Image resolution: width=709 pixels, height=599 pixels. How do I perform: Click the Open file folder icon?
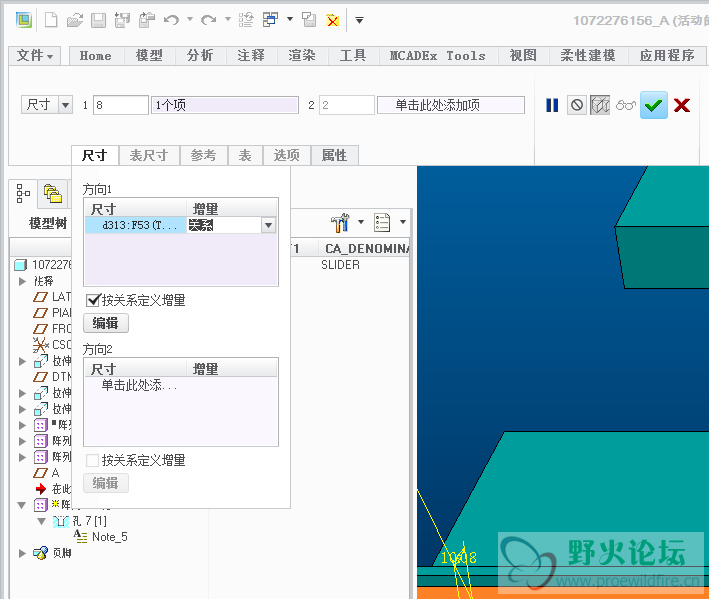click(x=75, y=20)
